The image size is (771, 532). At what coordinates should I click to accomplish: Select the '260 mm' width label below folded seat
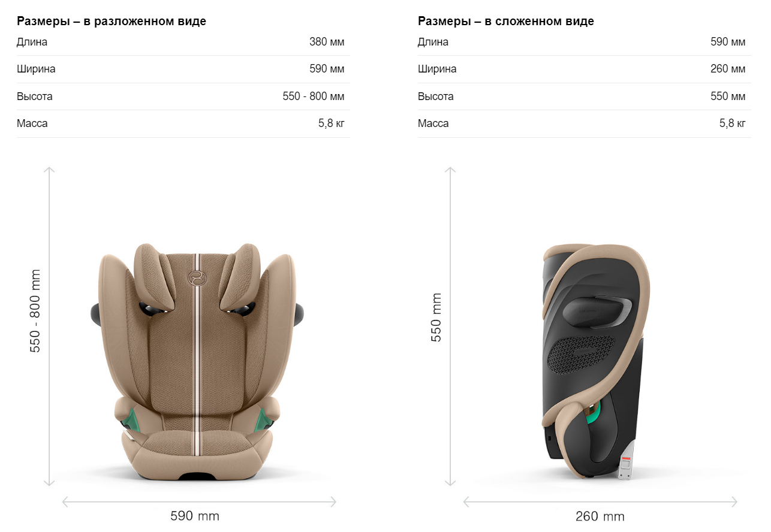[600, 517]
